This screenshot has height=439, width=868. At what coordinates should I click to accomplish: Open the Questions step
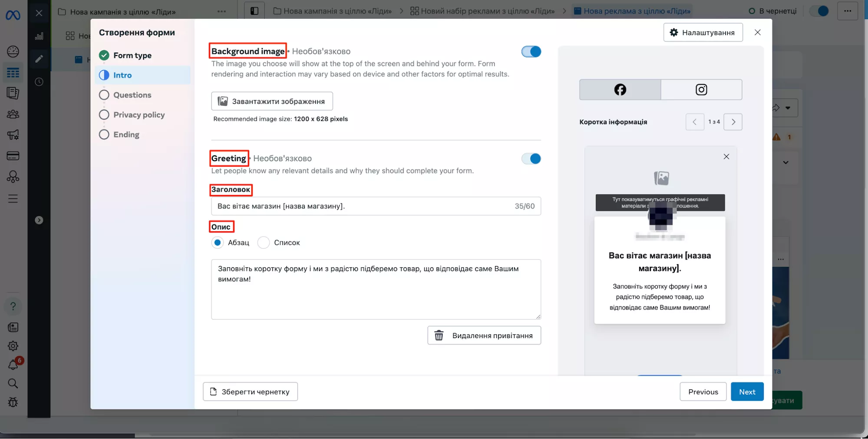click(132, 95)
